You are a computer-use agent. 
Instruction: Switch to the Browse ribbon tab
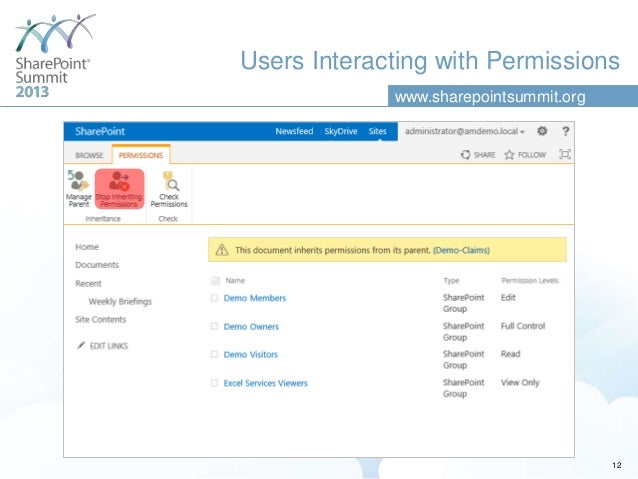[89, 155]
